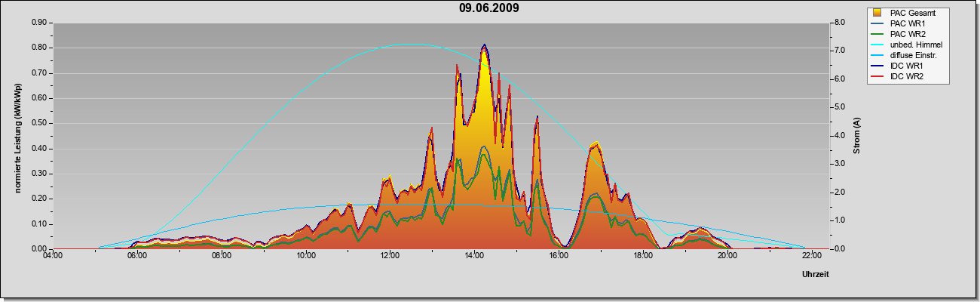
Task: Click the Uhrzeit axis title
Action: click(815, 276)
